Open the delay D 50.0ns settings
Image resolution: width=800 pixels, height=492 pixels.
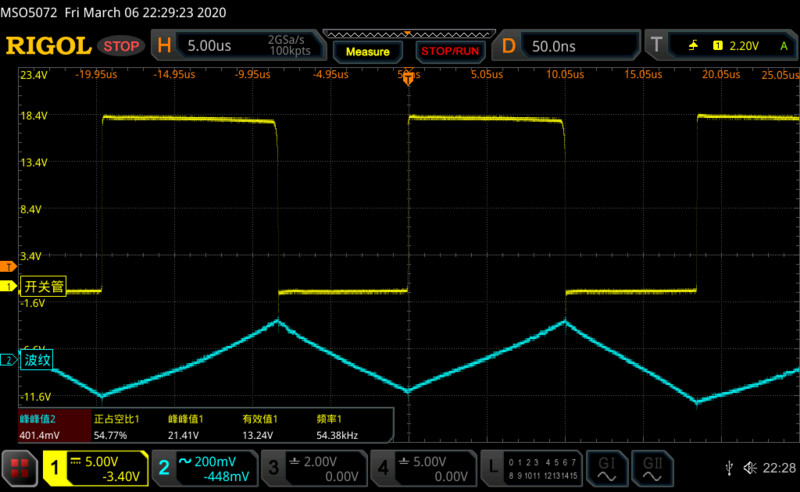(x=566, y=46)
